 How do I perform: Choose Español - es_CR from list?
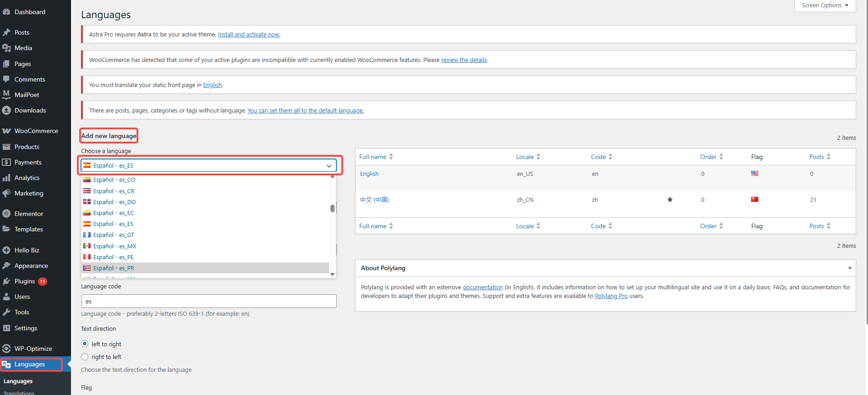coord(205,191)
